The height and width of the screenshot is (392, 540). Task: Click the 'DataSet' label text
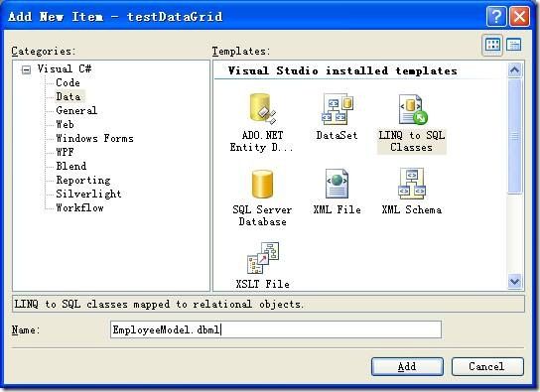tap(337, 135)
